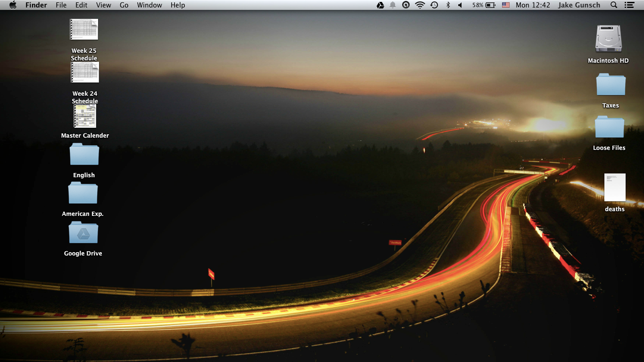Screen dimensions: 644x362
Task: Open the Wi-Fi status menu
Action: pos(420,5)
